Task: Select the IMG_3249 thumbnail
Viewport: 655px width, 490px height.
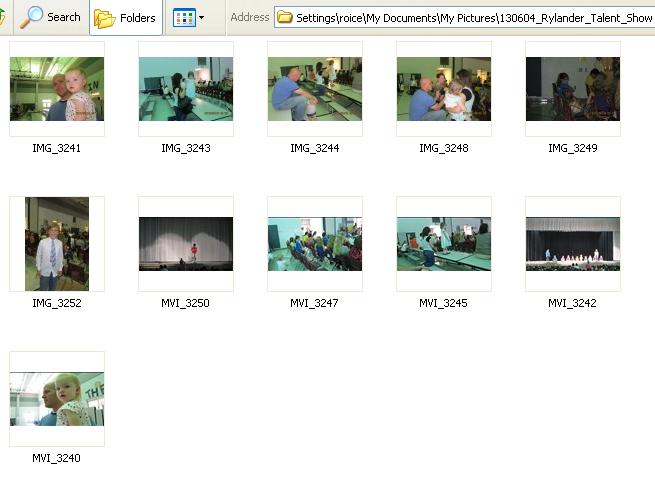Action: tap(573, 89)
